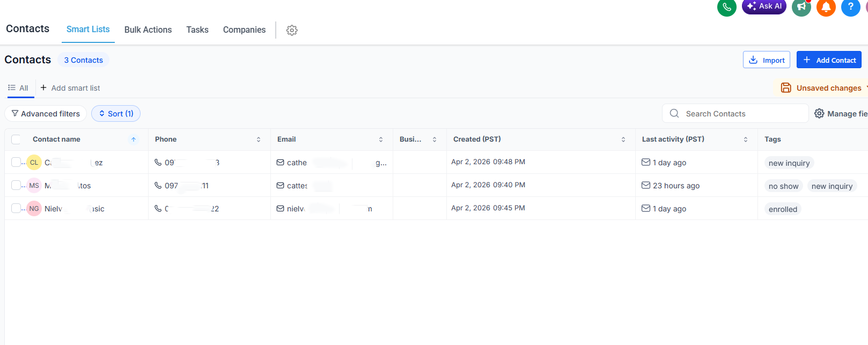868x345 pixels.
Task: Click mail icon beside 23 hours ago
Action: click(x=646, y=185)
